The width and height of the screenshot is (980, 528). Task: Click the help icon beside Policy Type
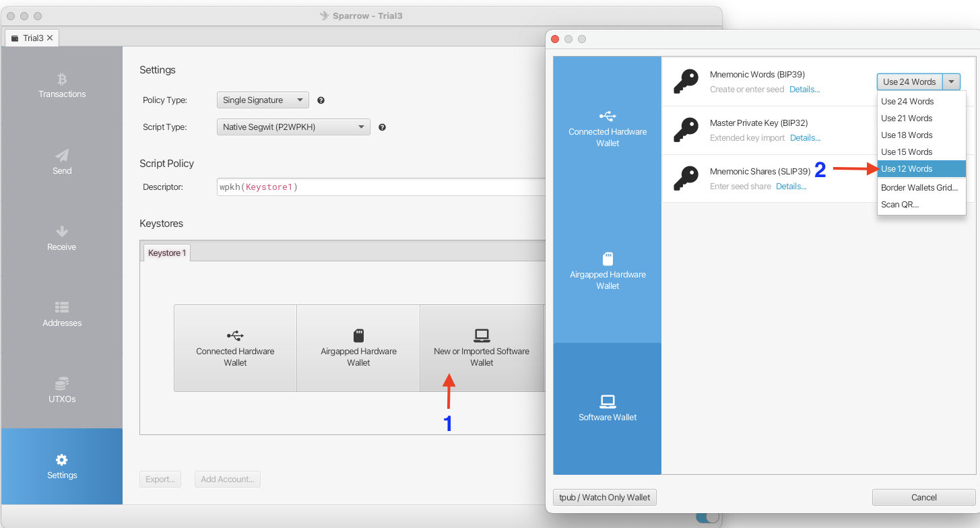pos(321,100)
